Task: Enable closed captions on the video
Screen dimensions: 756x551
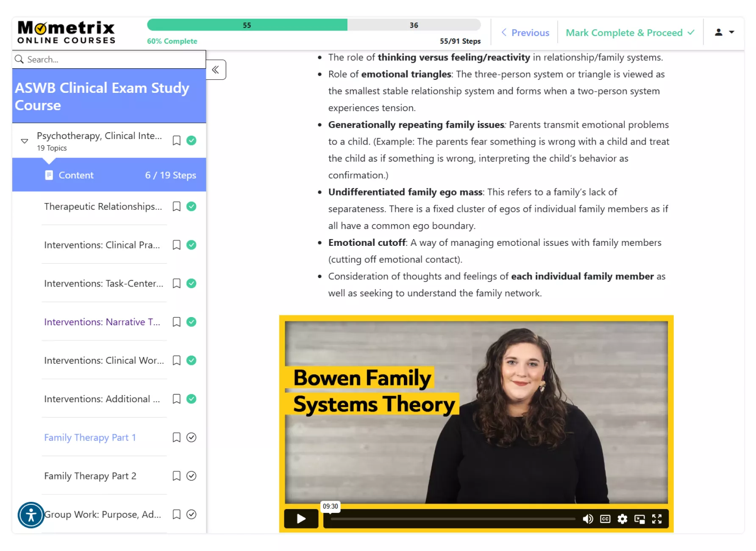Action: [605, 519]
